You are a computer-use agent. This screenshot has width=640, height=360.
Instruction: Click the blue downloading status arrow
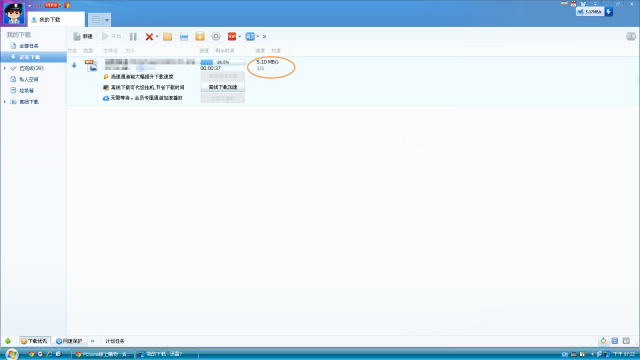click(74, 65)
